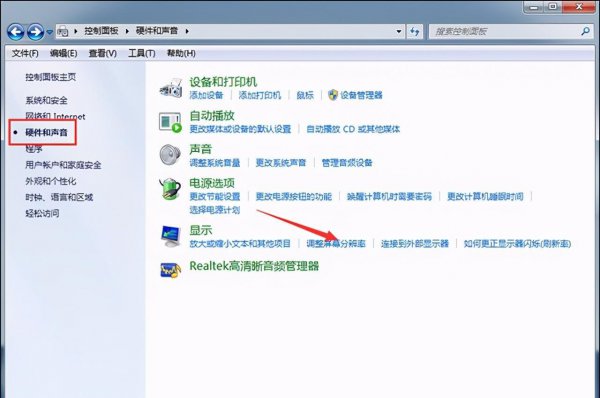Click 鼠标 link
600x398 pixels.
point(305,95)
